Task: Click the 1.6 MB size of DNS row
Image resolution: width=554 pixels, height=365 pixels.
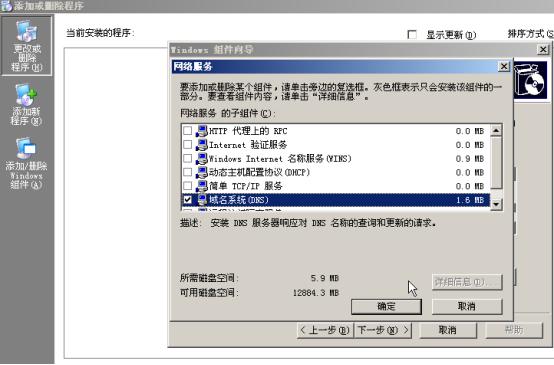Action: 470,200
